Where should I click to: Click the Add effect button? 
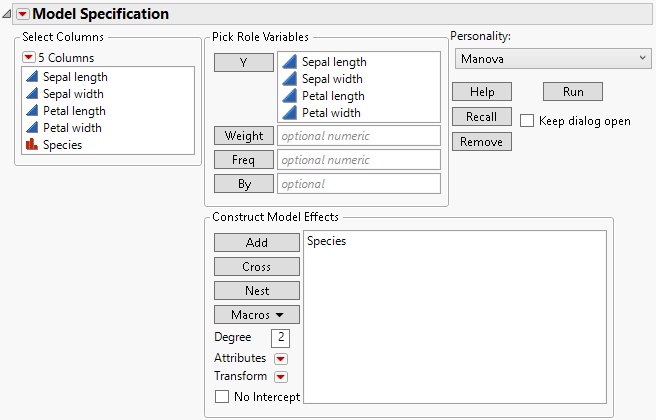coord(256,243)
